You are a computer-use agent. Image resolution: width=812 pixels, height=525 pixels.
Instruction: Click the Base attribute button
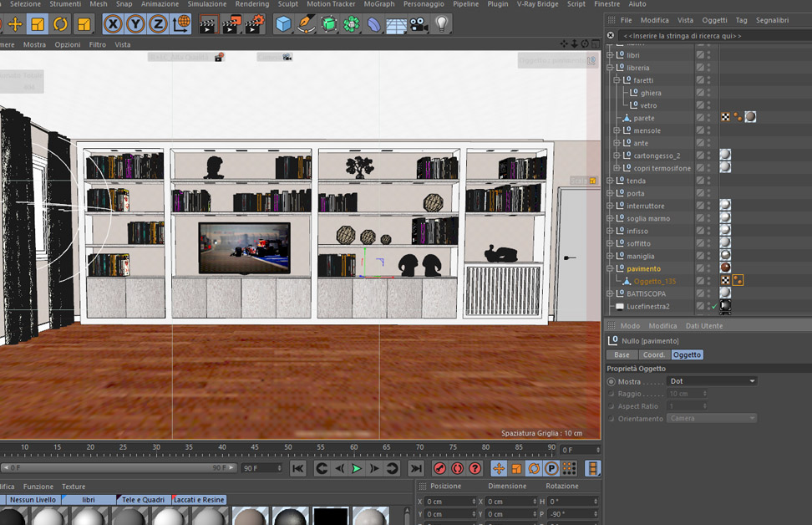coord(622,354)
